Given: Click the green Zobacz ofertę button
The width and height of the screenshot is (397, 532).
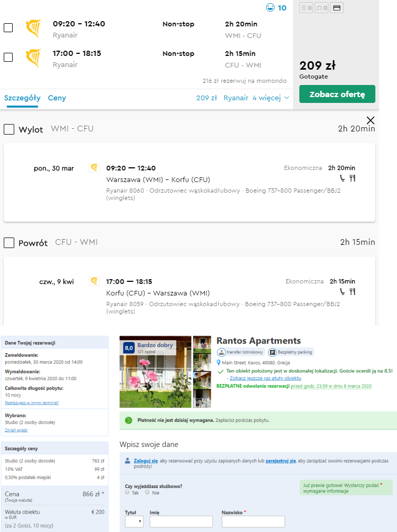Looking at the screenshot, I should pos(337,94).
